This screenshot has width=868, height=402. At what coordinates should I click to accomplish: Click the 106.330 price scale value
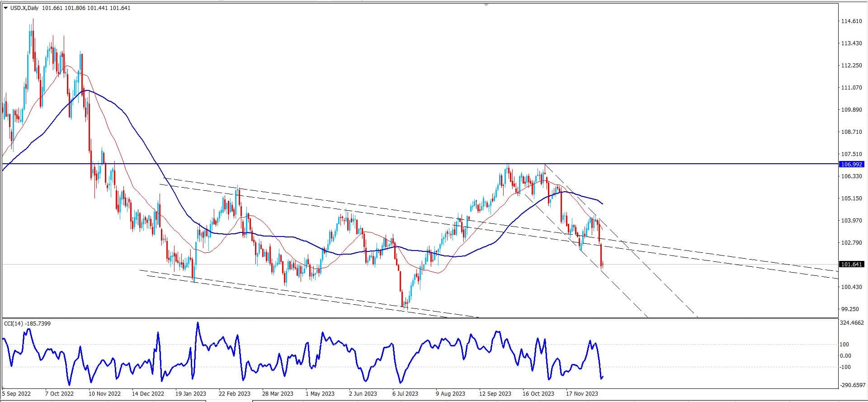tap(851, 176)
